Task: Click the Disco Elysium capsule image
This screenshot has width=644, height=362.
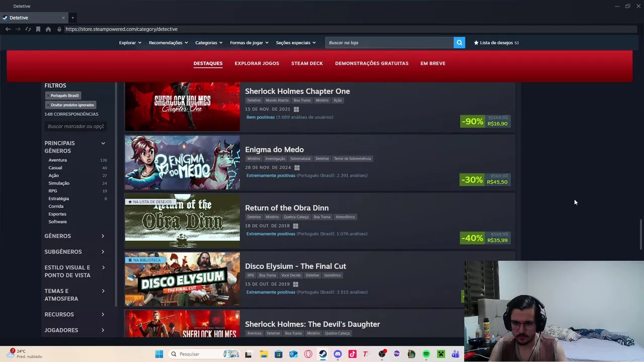Action: pyautogui.click(x=182, y=279)
